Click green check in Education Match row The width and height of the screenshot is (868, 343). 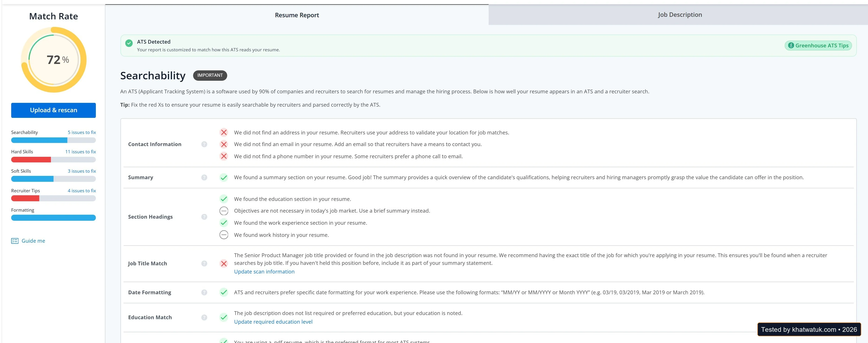(224, 317)
